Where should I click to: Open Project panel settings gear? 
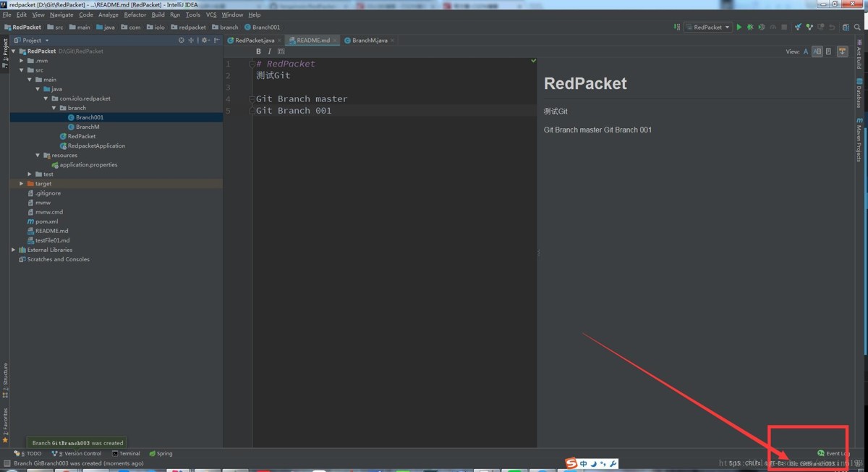click(205, 41)
